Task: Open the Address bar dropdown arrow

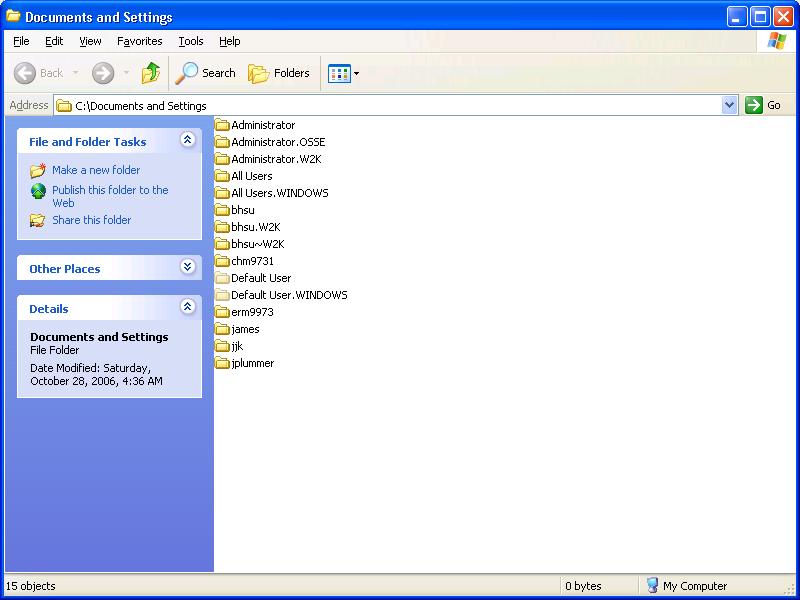Action: 729,105
